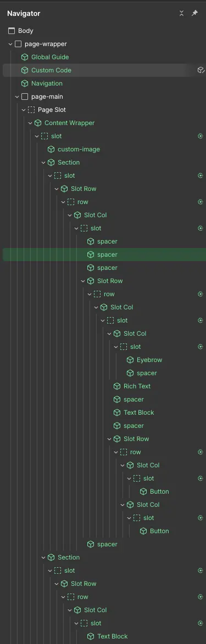Select the Global Guide component
The image size is (206, 644).
(x=50, y=57)
